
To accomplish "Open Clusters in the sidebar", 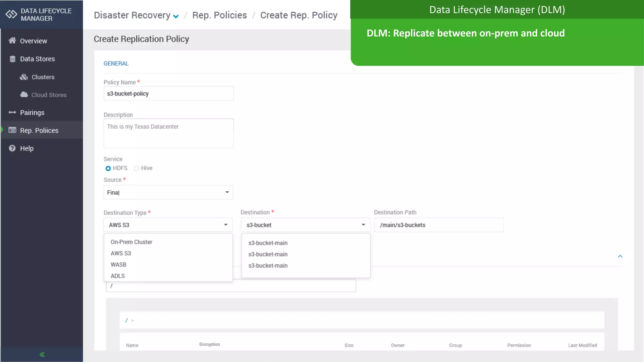I will [43, 77].
